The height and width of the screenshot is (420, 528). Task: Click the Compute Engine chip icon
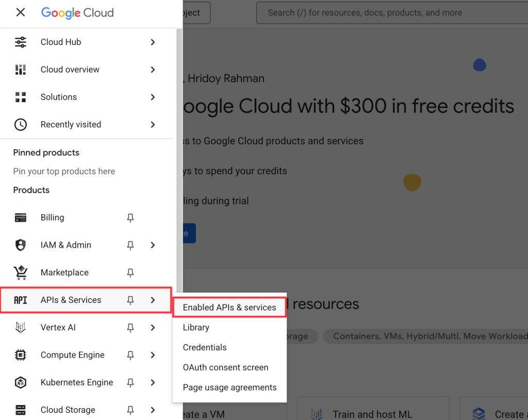tap(21, 355)
